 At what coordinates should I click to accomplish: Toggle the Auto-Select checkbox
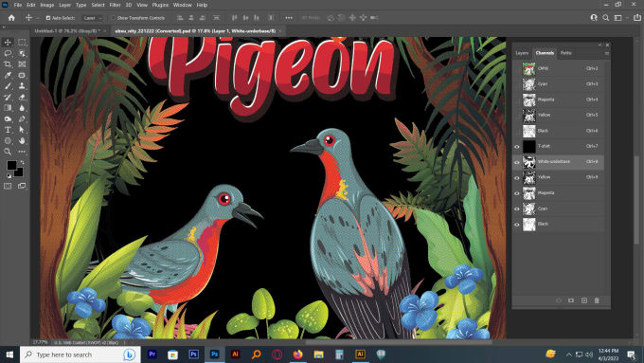[48, 18]
